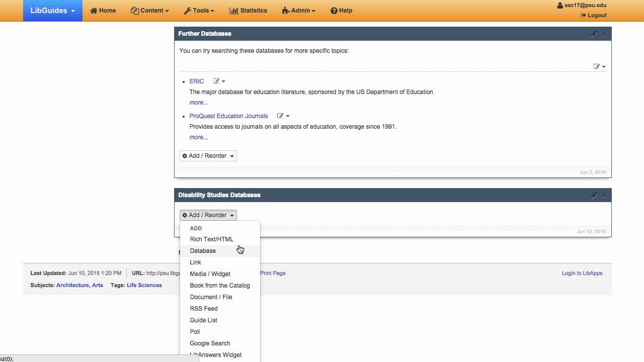Click the 'Disability Studies Databases' box title

[x=219, y=195]
